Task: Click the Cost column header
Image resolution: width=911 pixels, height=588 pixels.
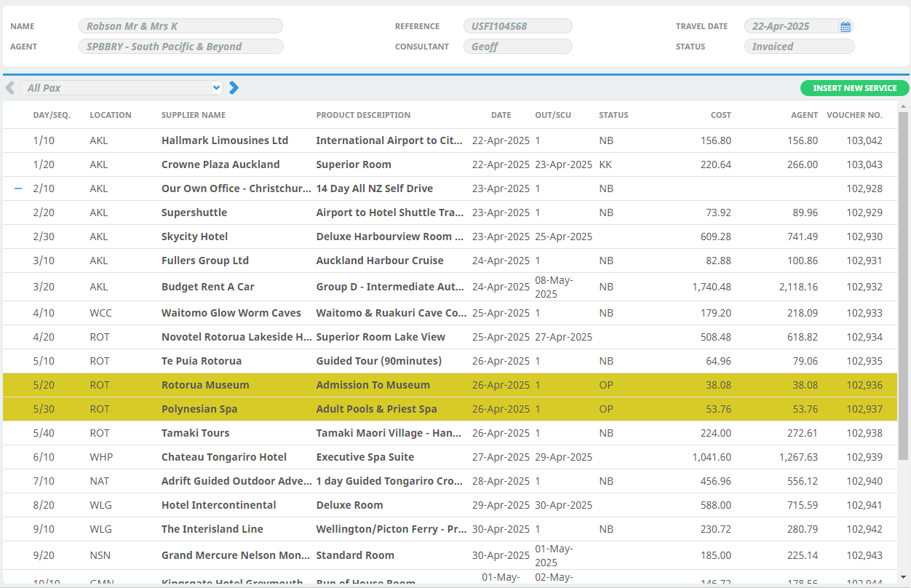Action: pyautogui.click(x=720, y=115)
